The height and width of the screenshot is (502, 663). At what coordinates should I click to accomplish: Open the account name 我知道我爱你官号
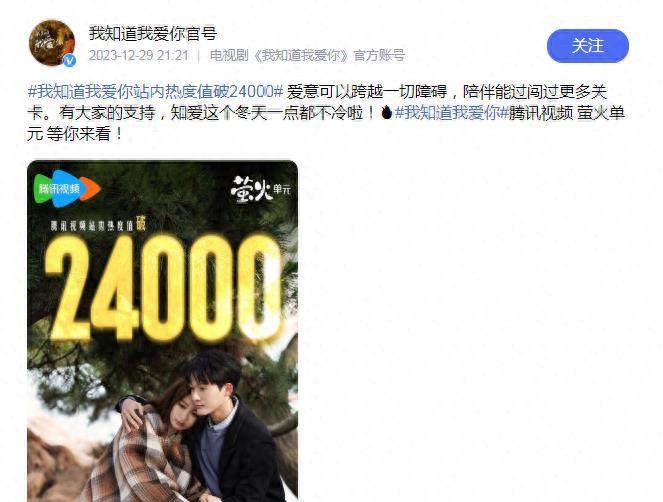[x=153, y=33]
